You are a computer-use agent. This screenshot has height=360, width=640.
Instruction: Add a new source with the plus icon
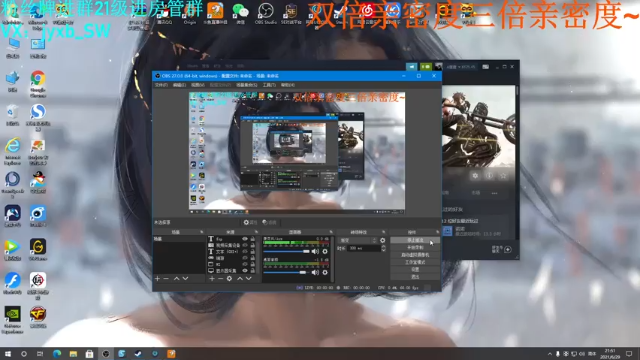[212, 278]
